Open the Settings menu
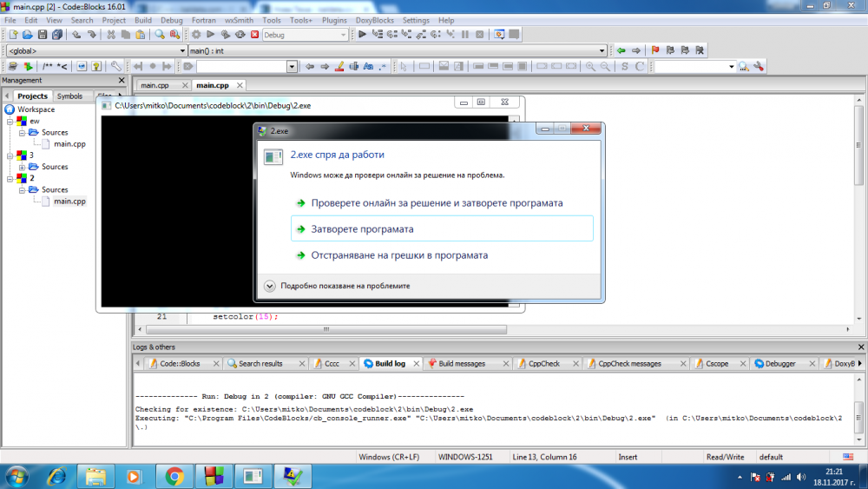 click(x=416, y=20)
